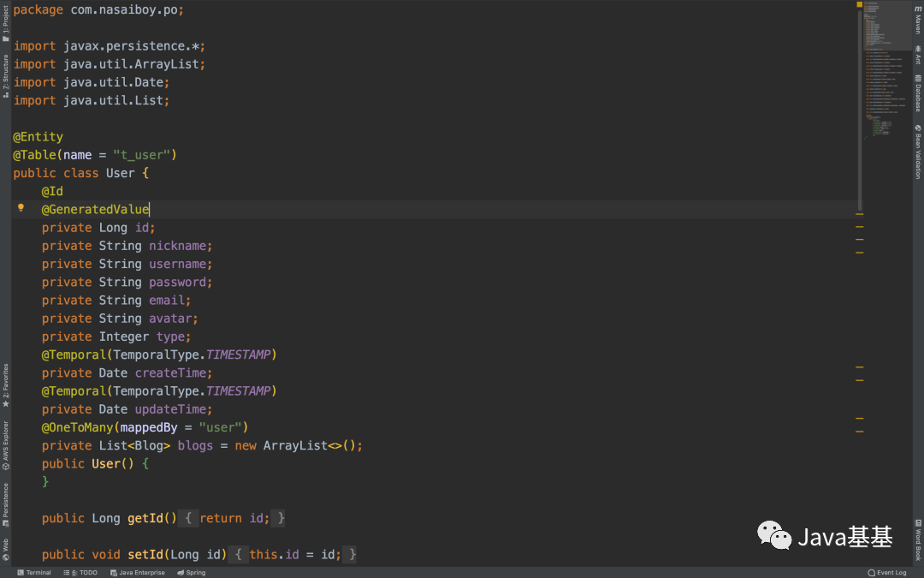Expand the folded setId method body
This screenshot has height=578, width=924.
[x=292, y=554]
